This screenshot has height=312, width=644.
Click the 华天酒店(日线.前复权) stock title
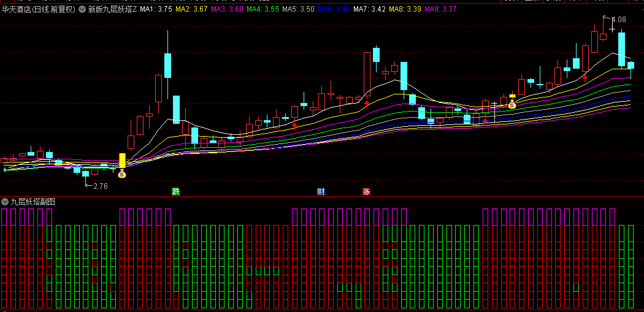coord(38,9)
